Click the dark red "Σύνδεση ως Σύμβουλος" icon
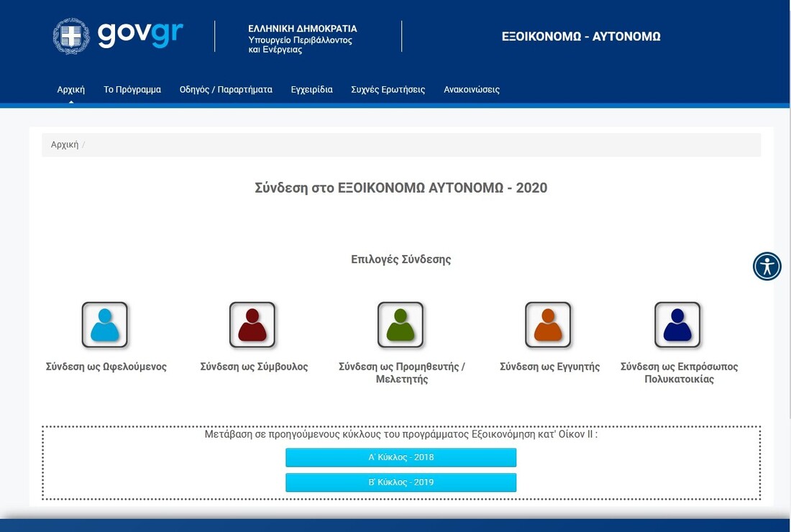Viewport: 791px width, 532px height. pyautogui.click(x=252, y=325)
